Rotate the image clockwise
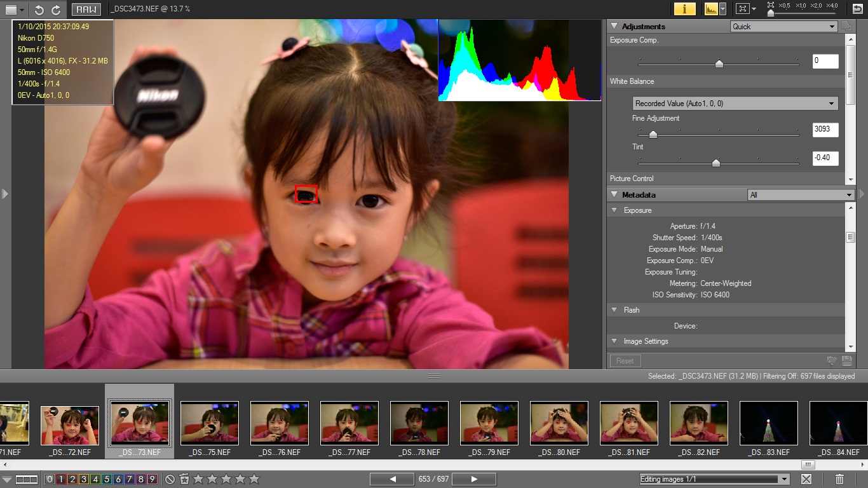This screenshot has width=868, height=488. (x=56, y=10)
